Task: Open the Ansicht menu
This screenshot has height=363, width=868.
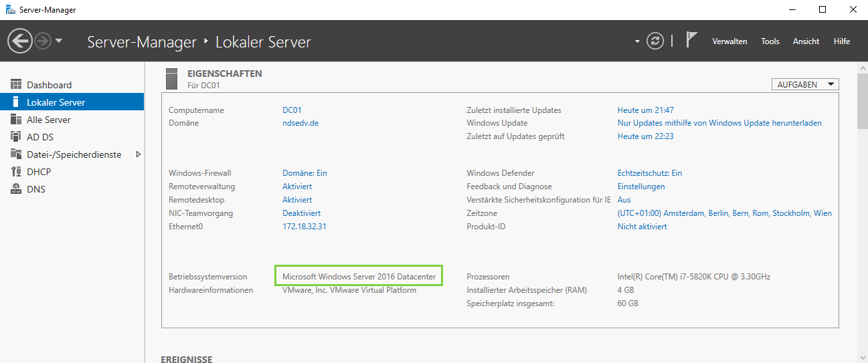Action: click(x=806, y=41)
